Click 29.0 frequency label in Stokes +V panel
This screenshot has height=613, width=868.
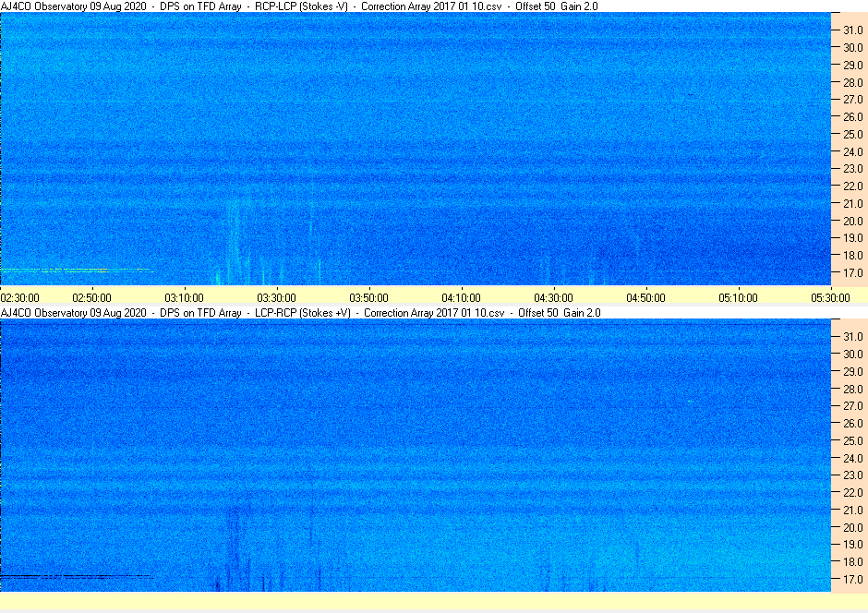[x=852, y=372]
